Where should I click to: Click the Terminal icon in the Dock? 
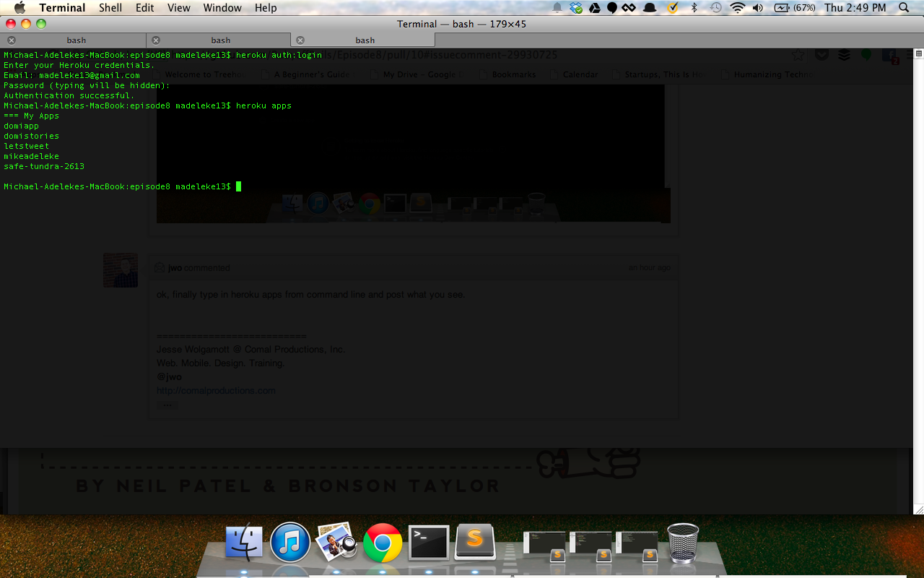click(x=429, y=543)
